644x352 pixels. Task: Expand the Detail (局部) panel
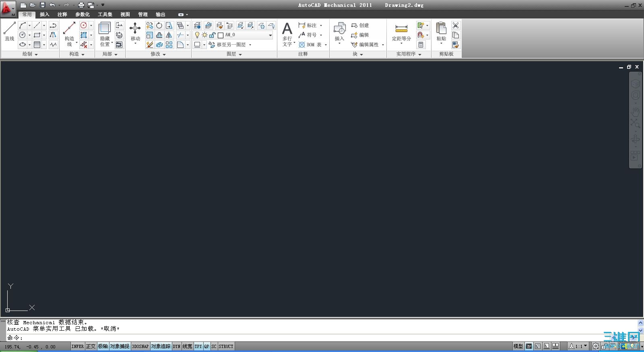point(110,54)
